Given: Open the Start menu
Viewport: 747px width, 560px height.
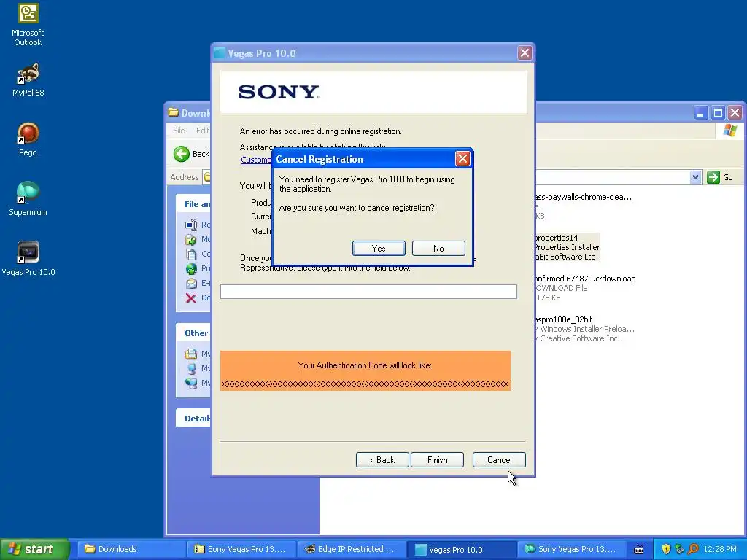Looking at the screenshot, I should point(35,549).
